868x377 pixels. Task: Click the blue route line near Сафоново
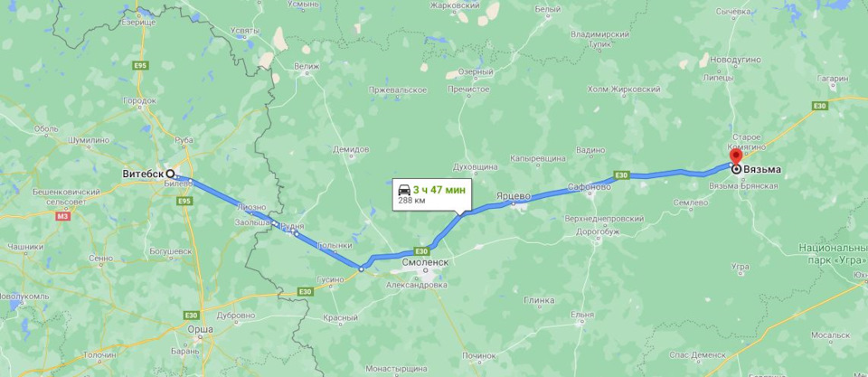(x=587, y=186)
